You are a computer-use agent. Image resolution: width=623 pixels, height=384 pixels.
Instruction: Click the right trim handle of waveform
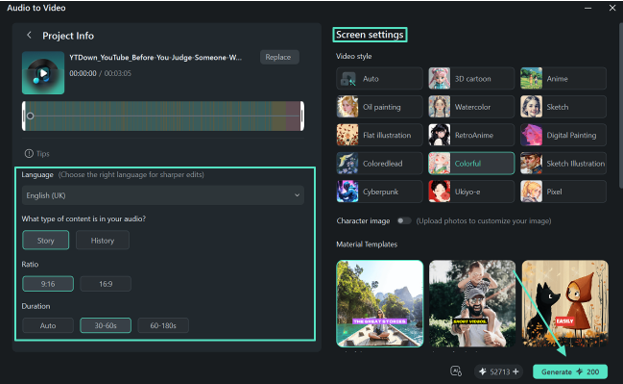(302, 116)
